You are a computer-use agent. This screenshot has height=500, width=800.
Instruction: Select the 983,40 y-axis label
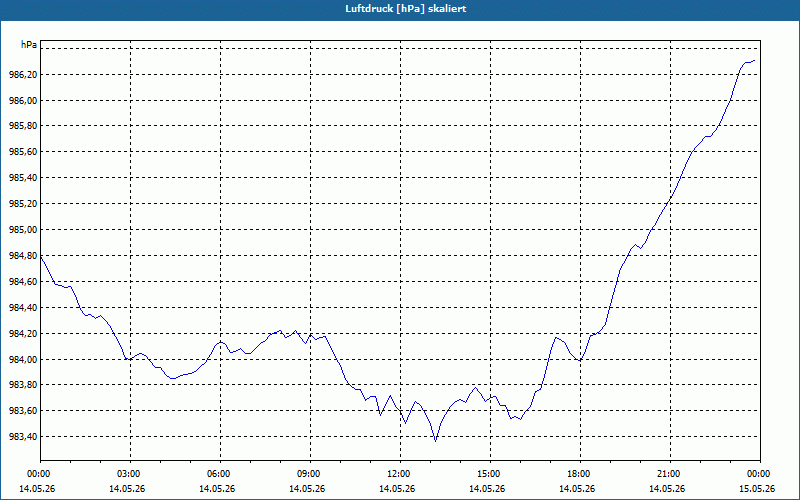(x=23, y=437)
